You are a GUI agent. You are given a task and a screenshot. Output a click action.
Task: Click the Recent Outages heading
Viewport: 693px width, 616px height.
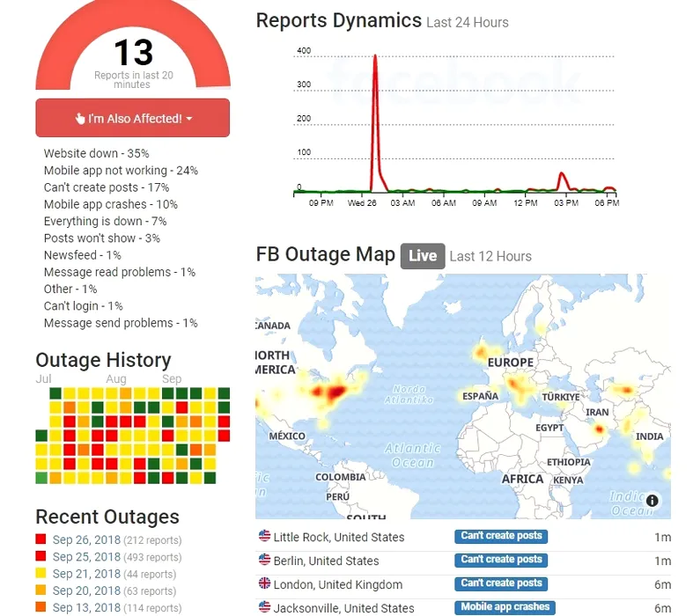pos(107,517)
